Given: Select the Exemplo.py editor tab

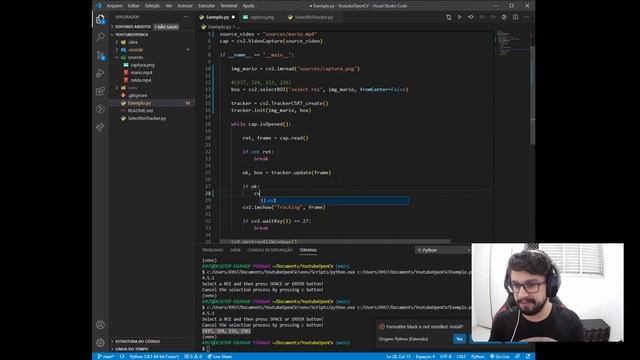Looking at the screenshot, I should click(x=217, y=17).
